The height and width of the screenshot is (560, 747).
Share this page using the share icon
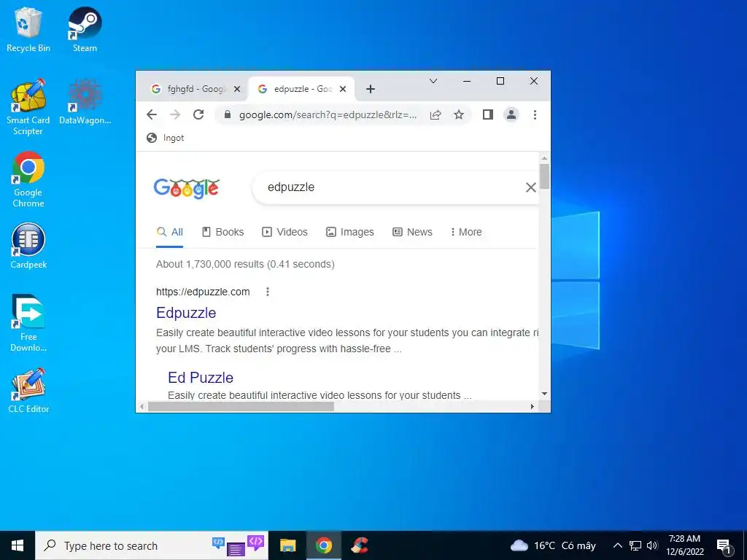436,114
